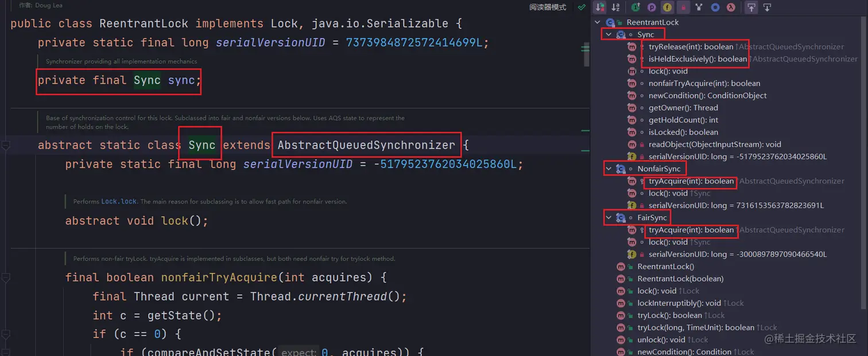Click method icon beside nonfairTryAcquire(int)
Viewport: 868px width, 356px height.
pos(631,84)
